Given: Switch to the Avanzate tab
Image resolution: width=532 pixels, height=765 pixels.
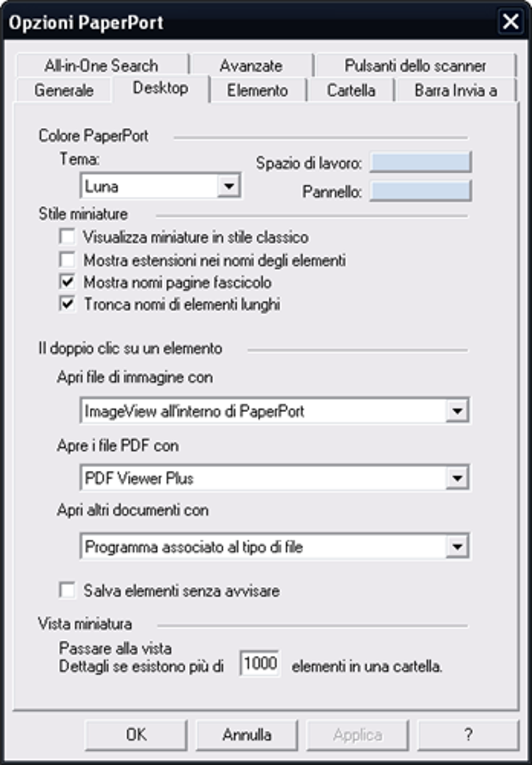Looking at the screenshot, I should (252, 65).
